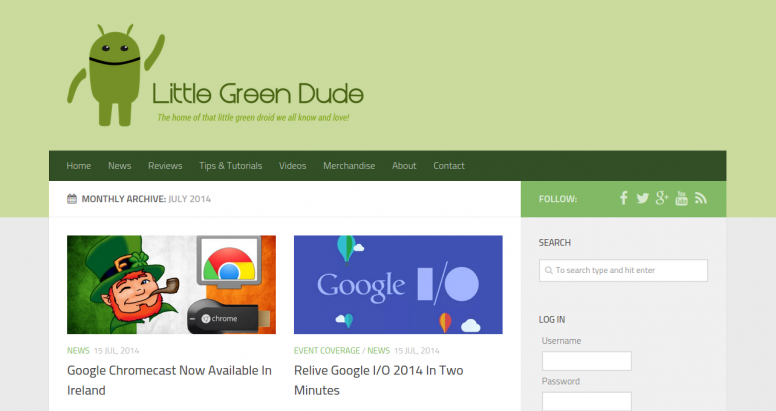This screenshot has width=776, height=411.
Task: Open the Merchandise menu item
Action: pyautogui.click(x=349, y=166)
